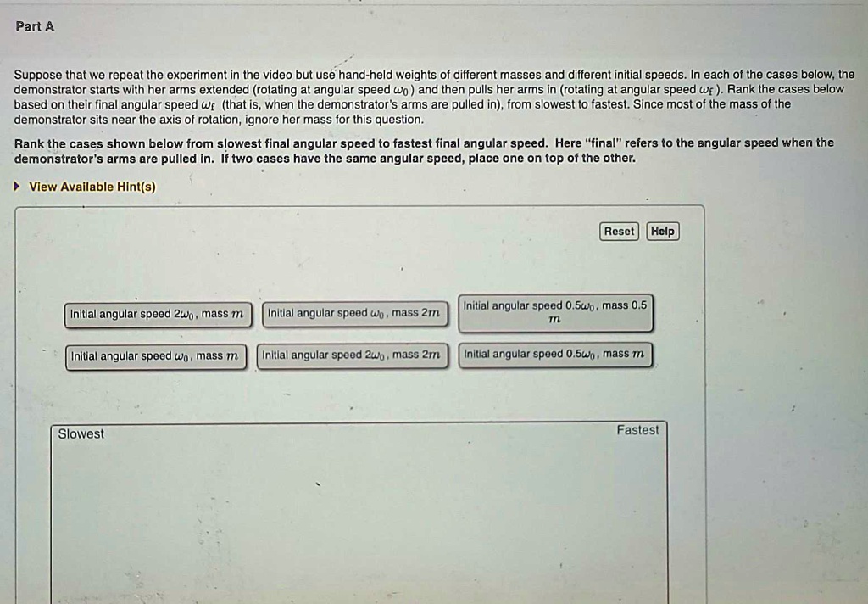This screenshot has width=868, height=604.
Task: Select tile: angular speed ω0, mass m
Action: [x=156, y=356]
